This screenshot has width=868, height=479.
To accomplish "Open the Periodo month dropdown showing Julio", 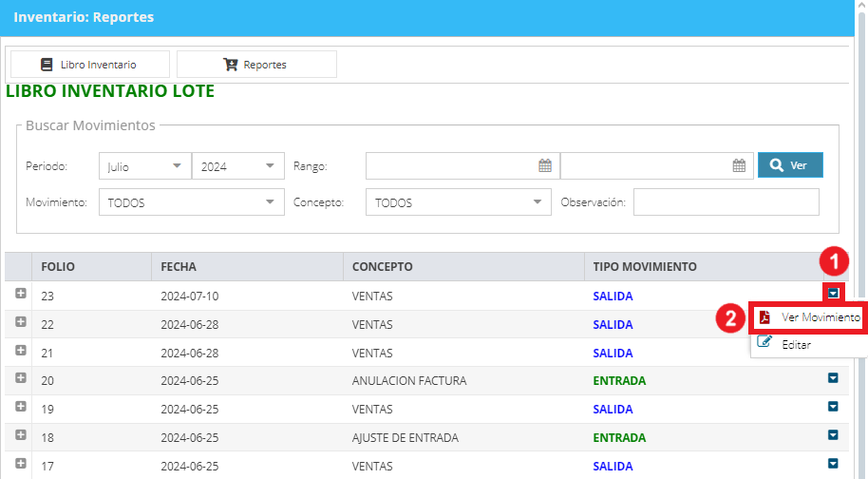I will pos(145,166).
